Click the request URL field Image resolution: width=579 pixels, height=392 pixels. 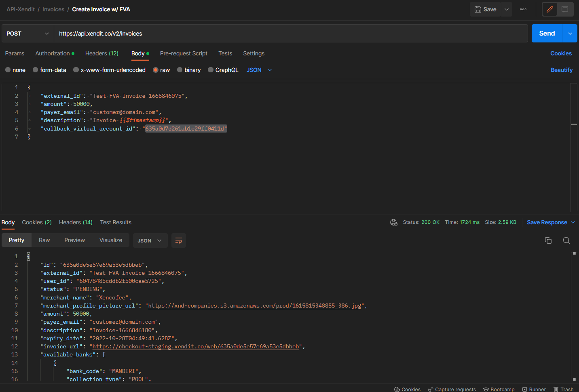pyautogui.click(x=291, y=34)
